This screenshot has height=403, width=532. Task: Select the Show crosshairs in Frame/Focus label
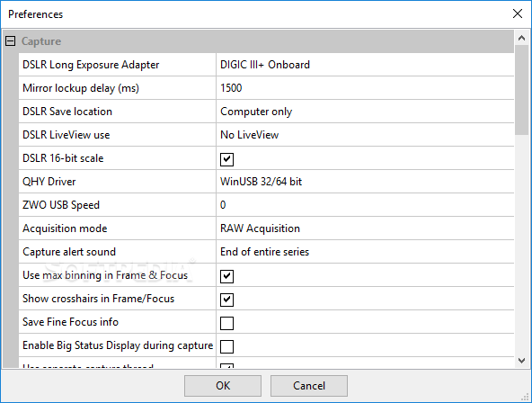(98, 299)
